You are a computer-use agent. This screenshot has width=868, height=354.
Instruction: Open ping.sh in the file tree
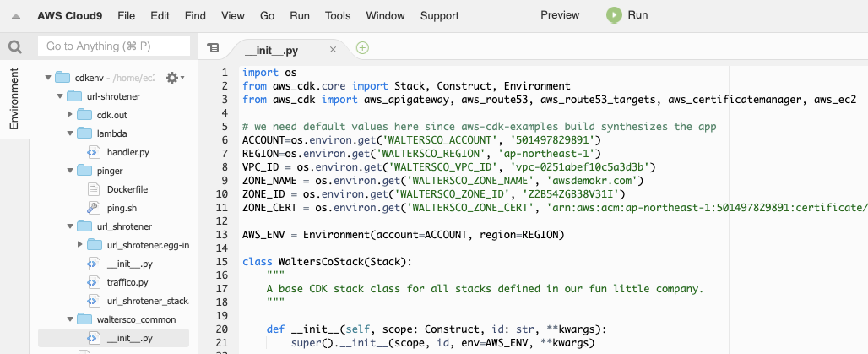click(122, 209)
